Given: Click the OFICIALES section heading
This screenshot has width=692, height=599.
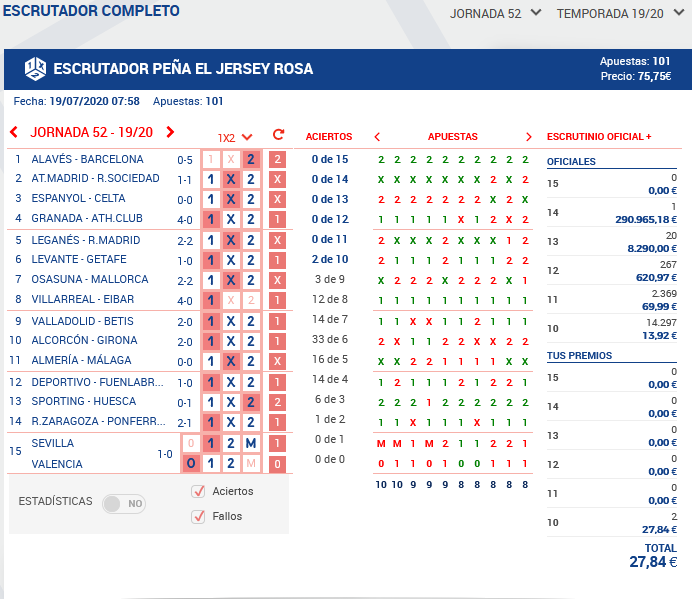Looking at the screenshot, I should click(x=571, y=162).
